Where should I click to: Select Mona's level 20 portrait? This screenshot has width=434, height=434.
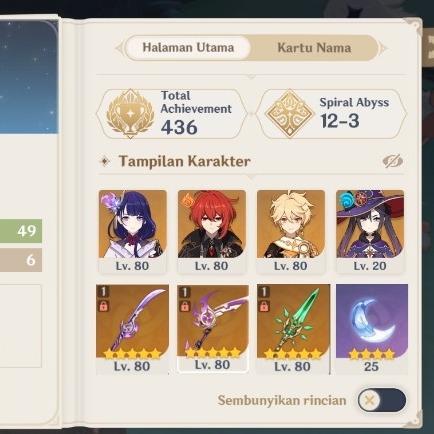pyautogui.click(x=370, y=232)
